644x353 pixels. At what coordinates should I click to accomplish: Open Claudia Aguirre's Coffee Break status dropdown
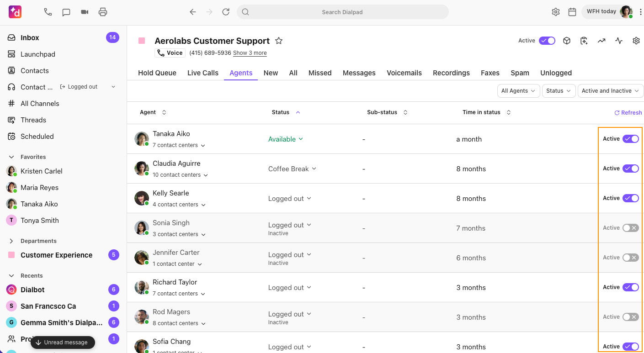point(292,169)
